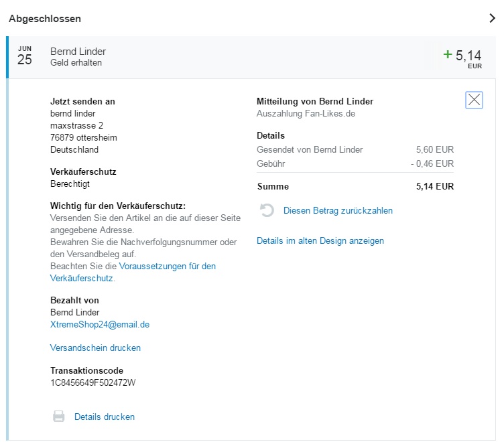The width and height of the screenshot is (504, 442).
Task: Expand the Abgeschlossen section using the right chevron
Action: click(x=492, y=19)
